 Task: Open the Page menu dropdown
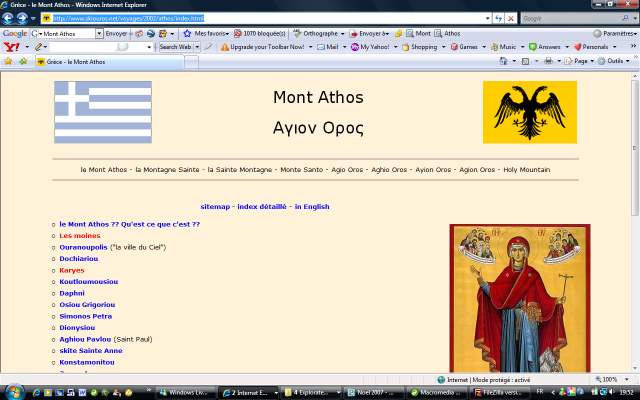pyautogui.click(x=592, y=61)
